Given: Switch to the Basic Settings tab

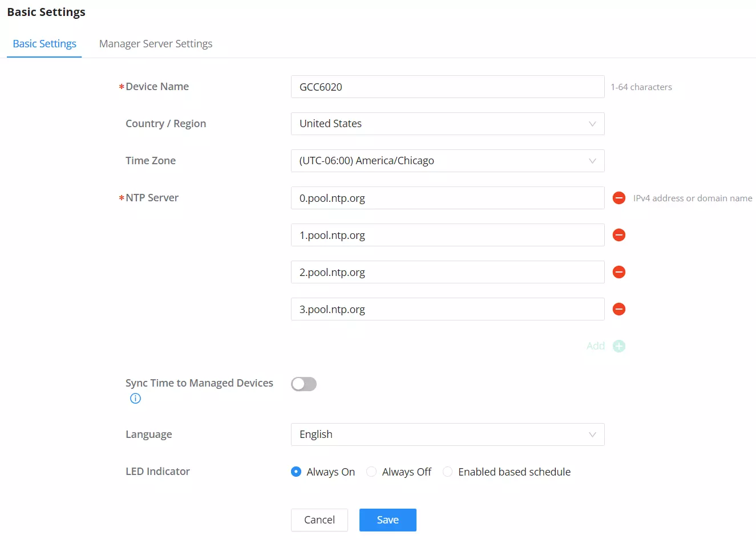Looking at the screenshot, I should (x=45, y=44).
